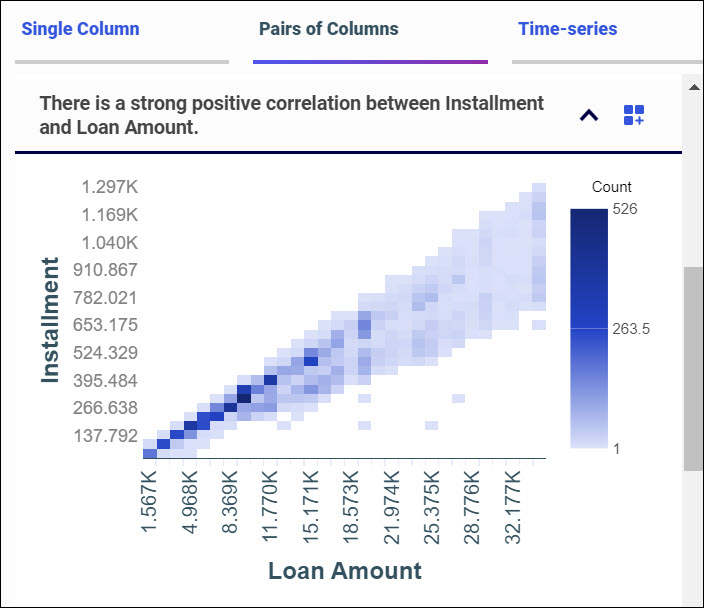Open the Pairs of Columns tab

coord(328,29)
